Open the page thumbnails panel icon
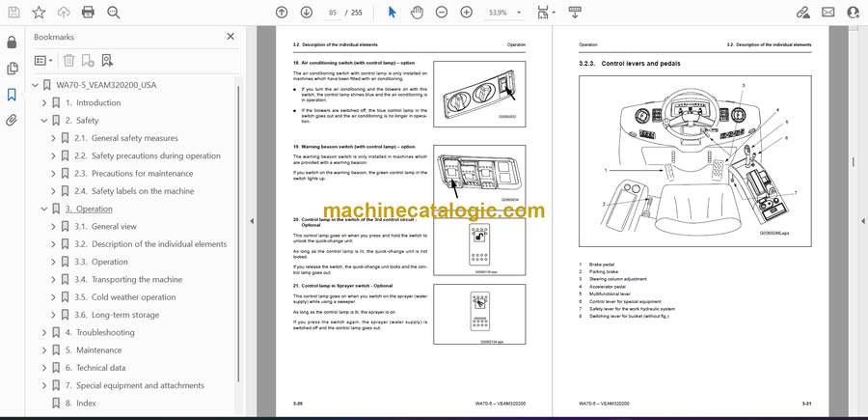Image resolution: width=868 pixels, height=420 pixels. (x=12, y=69)
